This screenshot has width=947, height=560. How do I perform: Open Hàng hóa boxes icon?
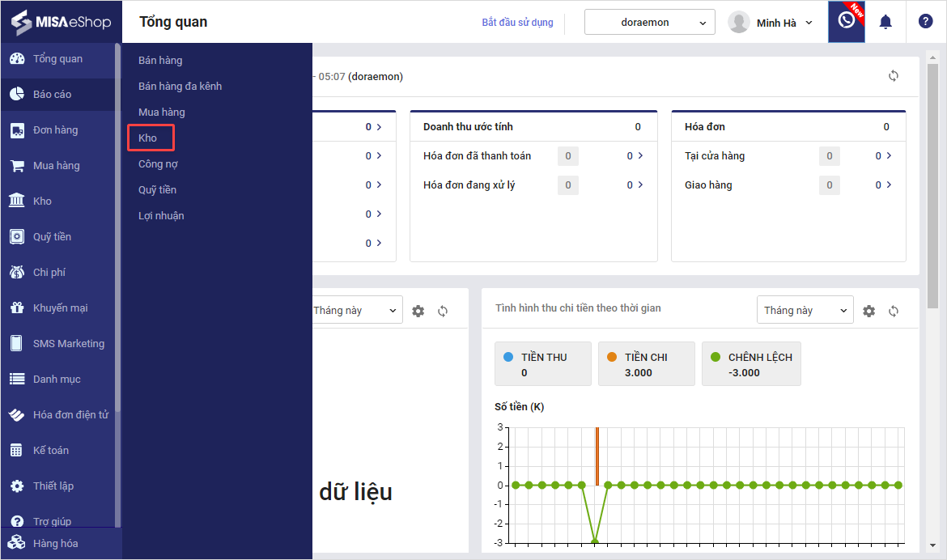pyautogui.click(x=17, y=542)
